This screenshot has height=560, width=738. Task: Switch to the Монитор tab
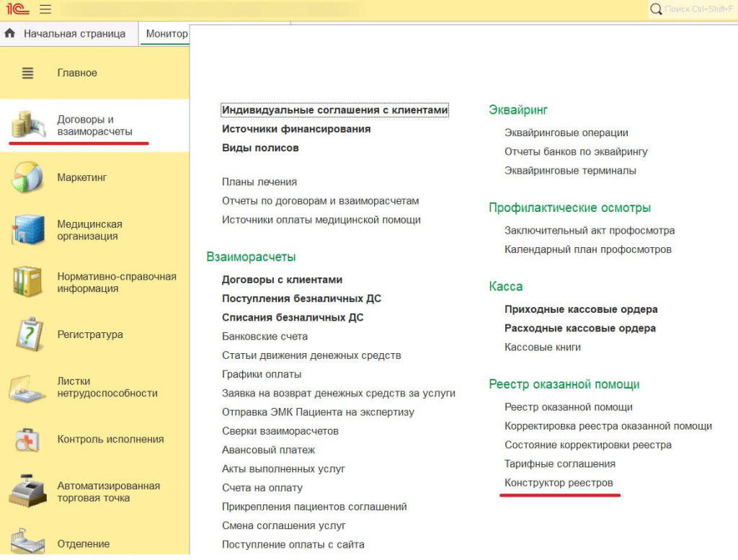166,34
